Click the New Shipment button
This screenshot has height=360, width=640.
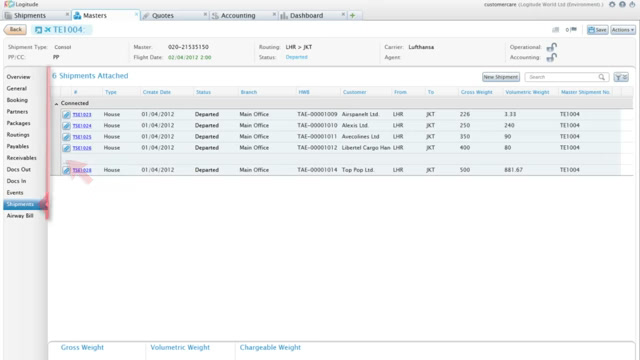click(500, 77)
